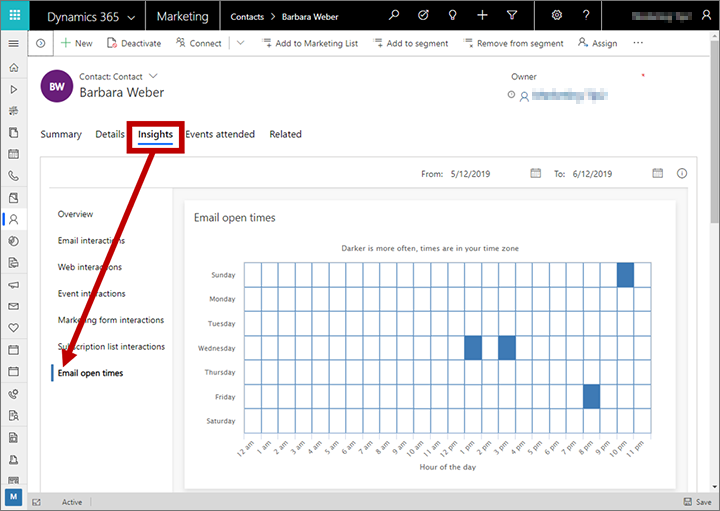Click the form navigation circle button
This screenshot has width=720, height=511.
pos(40,43)
